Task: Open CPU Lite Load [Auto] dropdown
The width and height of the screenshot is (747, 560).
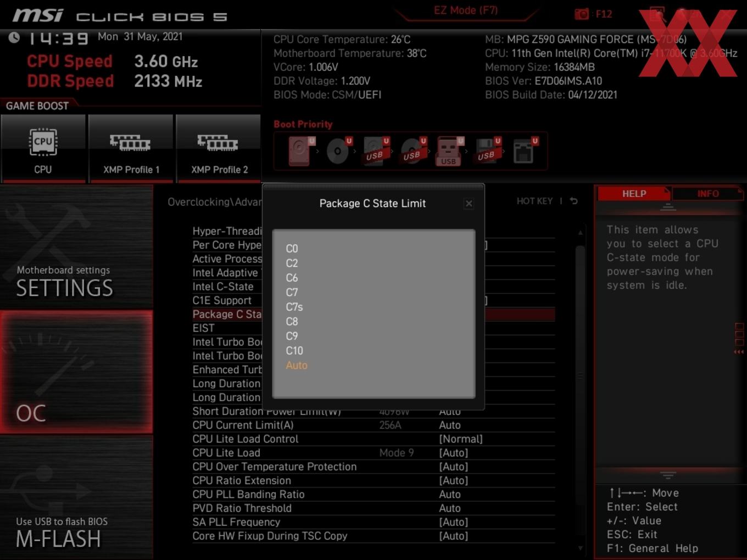Action: tap(454, 452)
